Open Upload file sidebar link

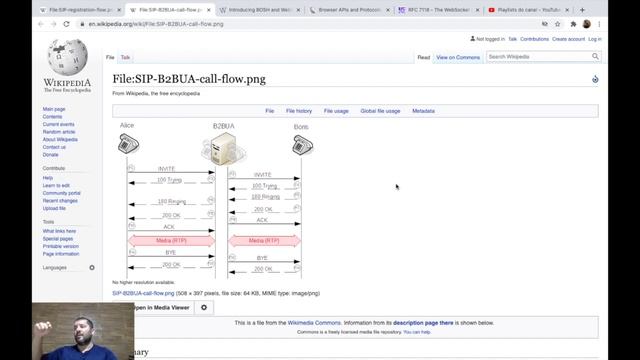pos(54,208)
